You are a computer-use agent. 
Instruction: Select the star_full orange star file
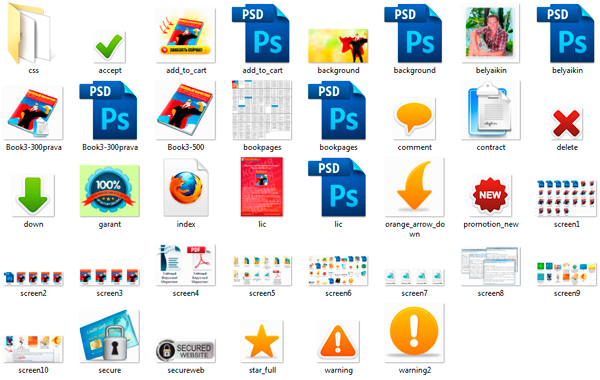[262, 341]
